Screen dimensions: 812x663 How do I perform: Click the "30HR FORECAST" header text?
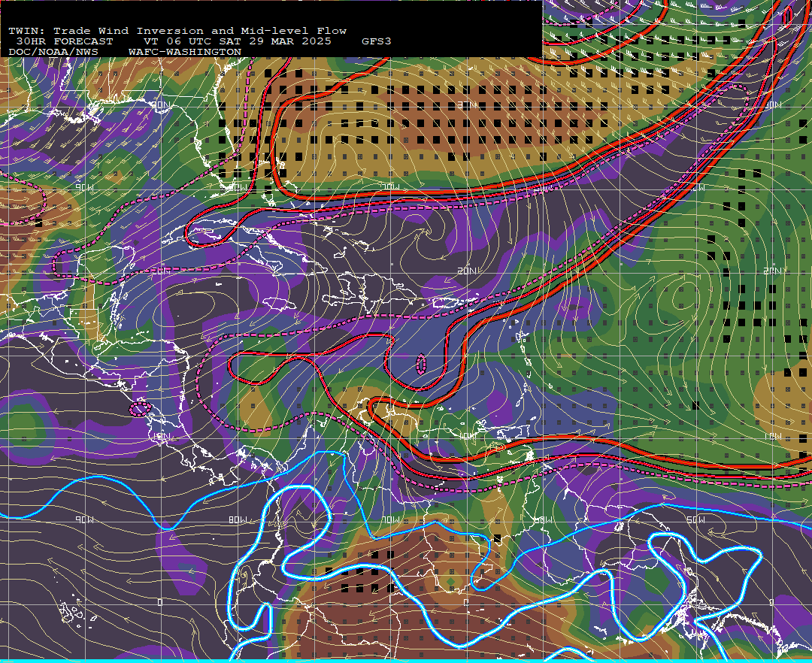click(64, 41)
